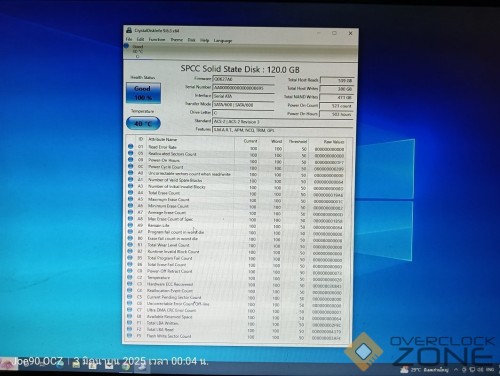
Task: Click the Firmware value field
Action: pyautogui.click(x=243, y=79)
